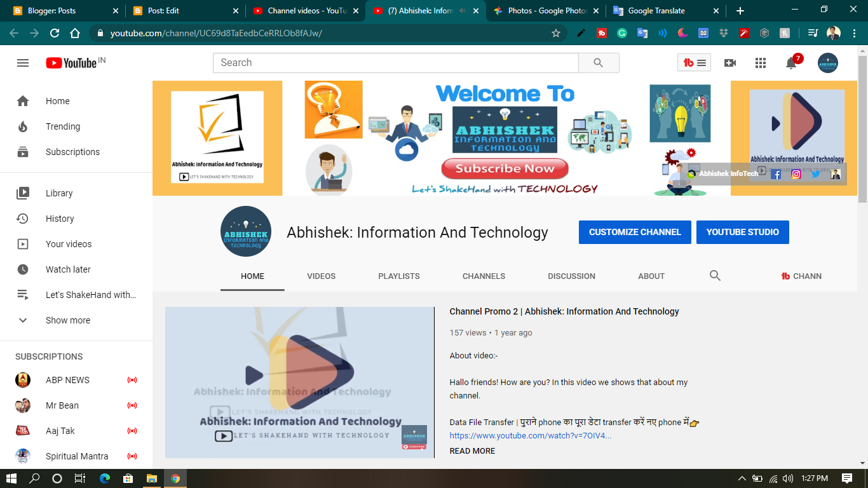The height and width of the screenshot is (488, 868).
Task: Open Your videos in sidebar
Action: point(76,244)
